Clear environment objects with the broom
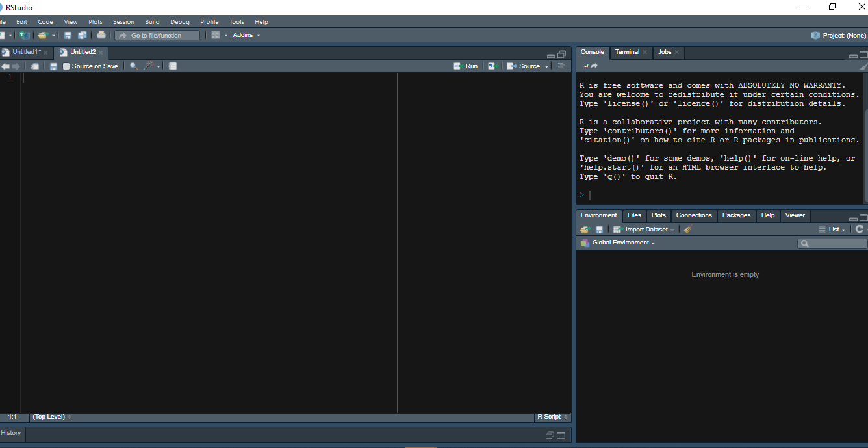This screenshot has width=868, height=448. point(687,230)
